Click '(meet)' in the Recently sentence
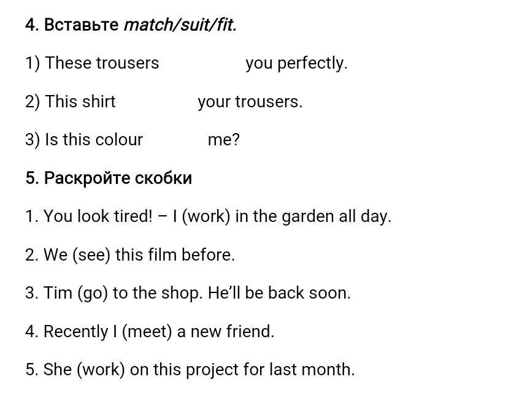Viewport: 530px width, 420px height. pyautogui.click(x=147, y=332)
